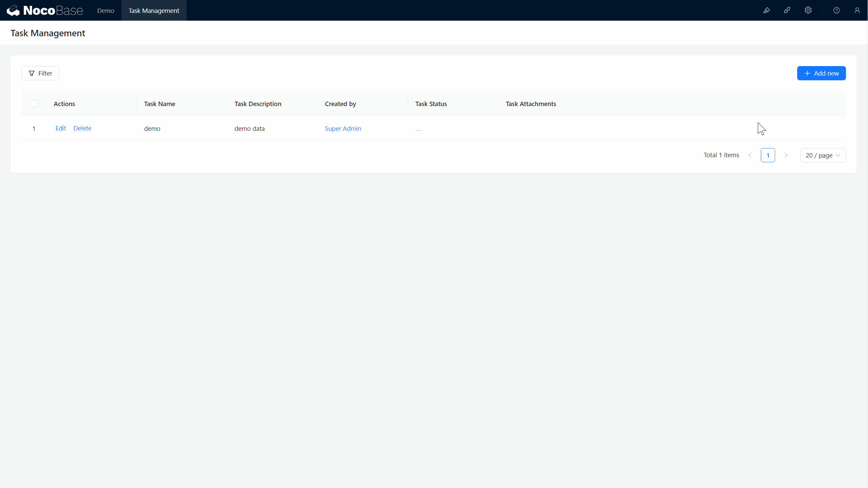Check the row 1 item checkbox
Screen dimensions: 868x488
pyautogui.click(x=34, y=128)
